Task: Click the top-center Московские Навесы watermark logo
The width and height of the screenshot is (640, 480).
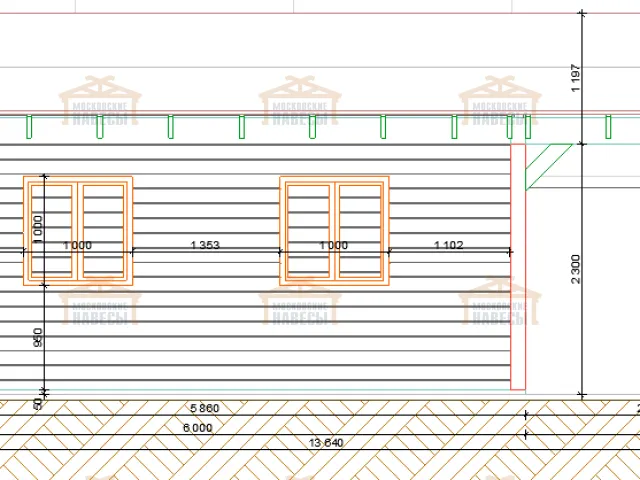Action: [x=300, y=102]
